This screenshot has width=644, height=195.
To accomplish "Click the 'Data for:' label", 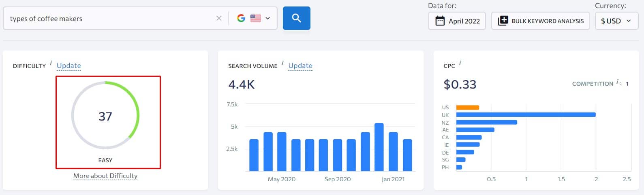I will point(442,6).
